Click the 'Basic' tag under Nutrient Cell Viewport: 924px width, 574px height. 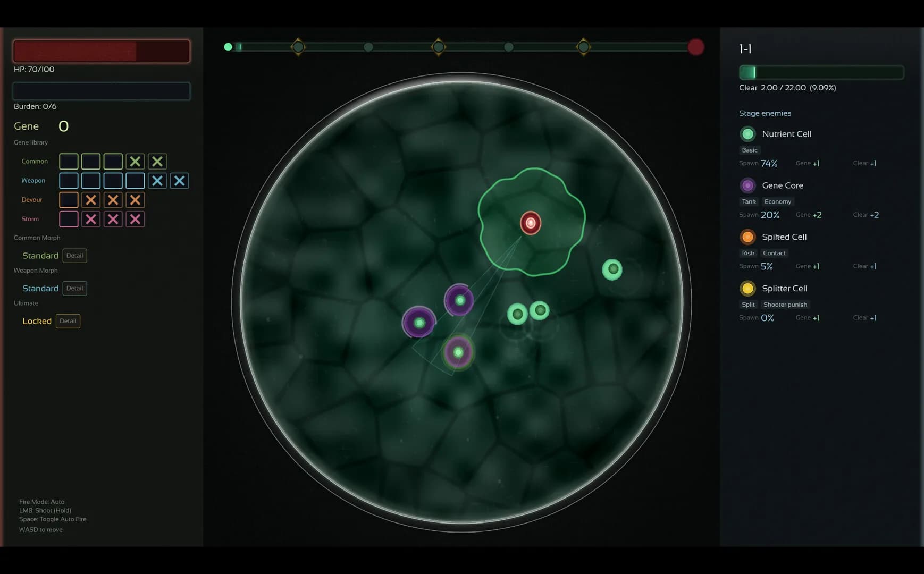[750, 150]
